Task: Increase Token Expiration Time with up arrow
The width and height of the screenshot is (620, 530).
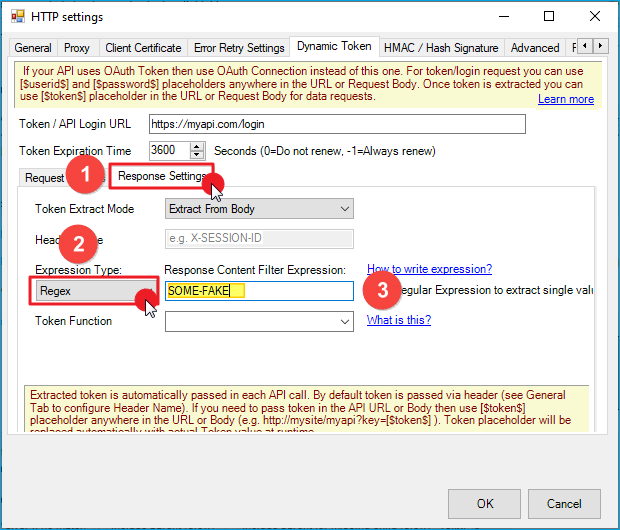Action: pyautogui.click(x=197, y=145)
